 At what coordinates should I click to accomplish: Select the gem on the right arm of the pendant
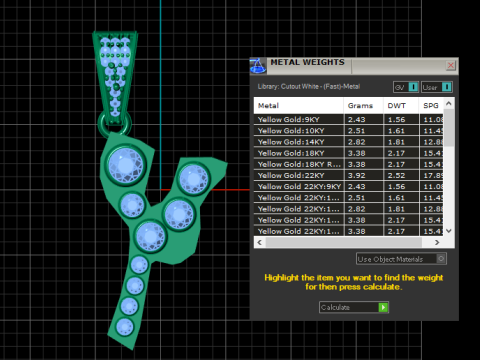click(194, 179)
